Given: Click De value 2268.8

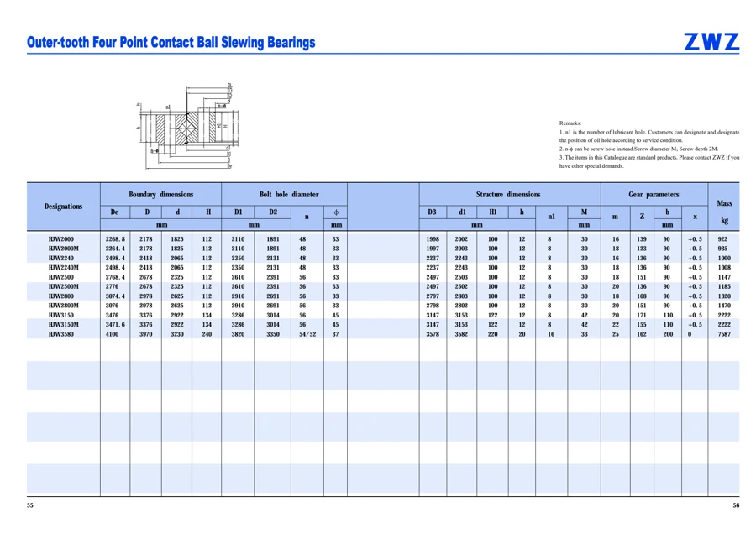Looking at the screenshot, I should 115,239.
